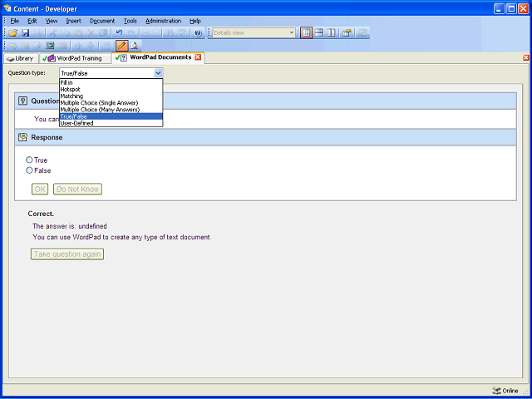532x399 pixels.
Task: Close the WordPad Documents tab
Action: (198, 57)
